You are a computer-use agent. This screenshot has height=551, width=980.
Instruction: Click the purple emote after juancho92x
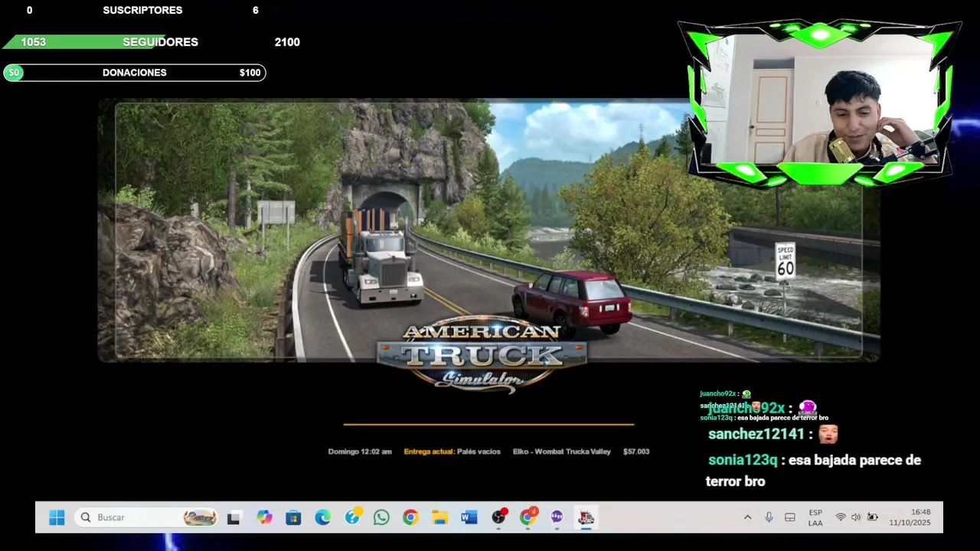pos(807,408)
